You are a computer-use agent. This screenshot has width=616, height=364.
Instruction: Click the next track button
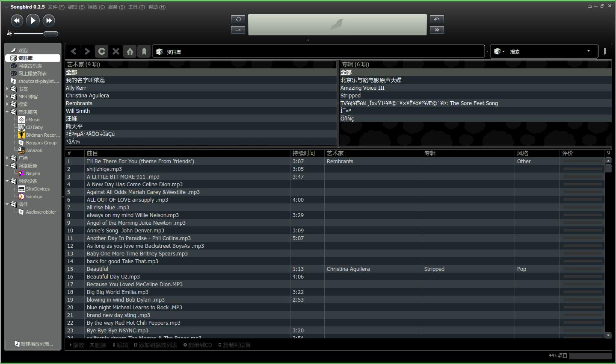pos(49,20)
